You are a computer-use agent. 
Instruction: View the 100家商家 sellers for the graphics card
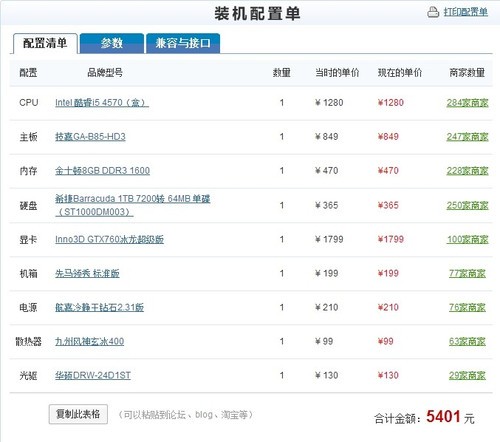[467, 239]
